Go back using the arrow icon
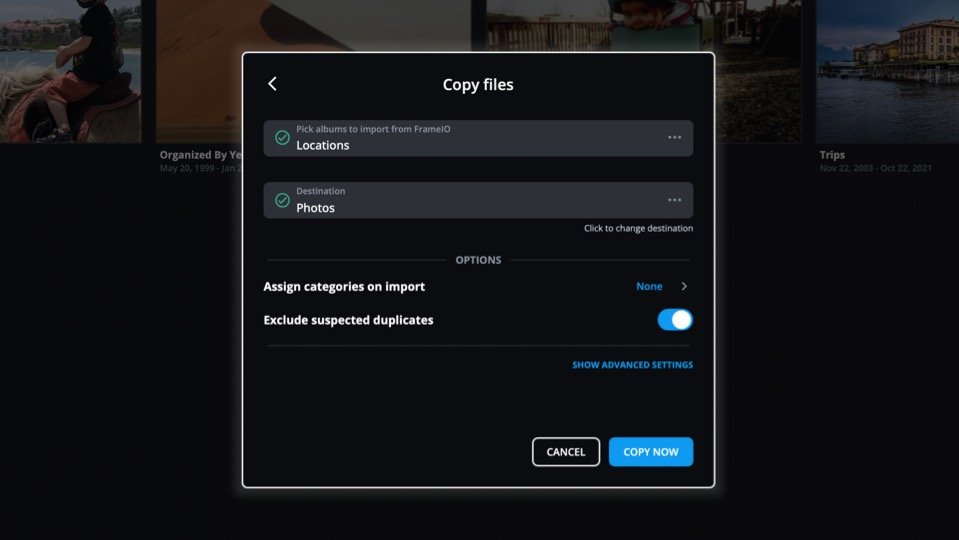 [272, 84]
